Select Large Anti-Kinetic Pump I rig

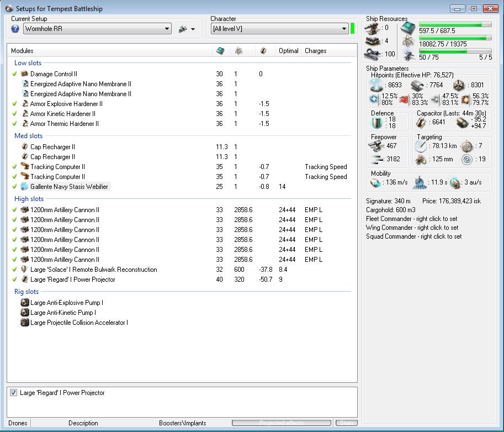(x=63, y=312)
